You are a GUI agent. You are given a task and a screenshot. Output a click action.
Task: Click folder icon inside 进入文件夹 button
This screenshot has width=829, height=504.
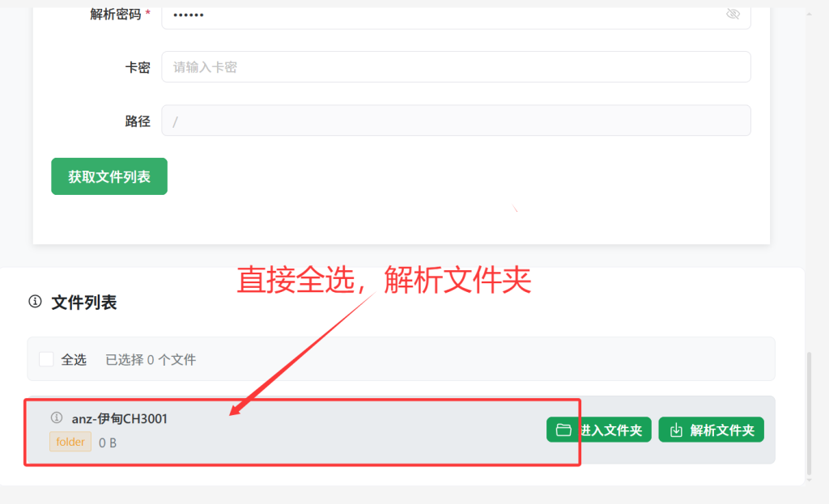563,430
